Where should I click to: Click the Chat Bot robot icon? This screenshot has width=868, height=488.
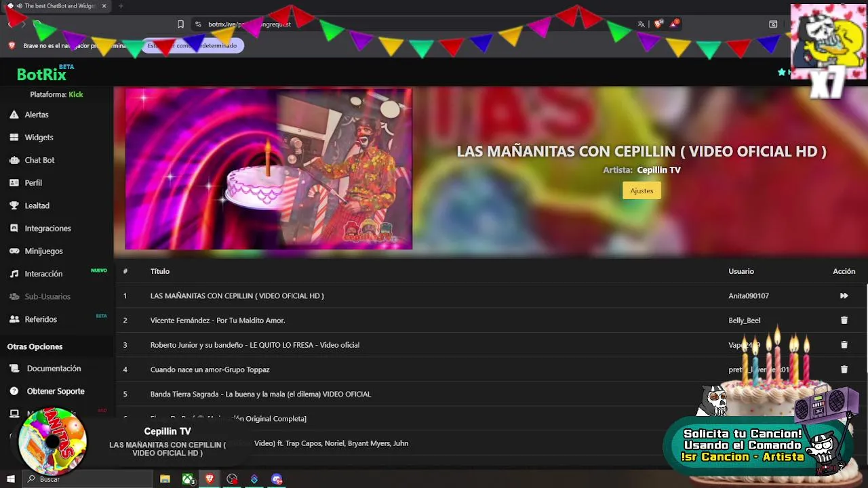[14, 160]
